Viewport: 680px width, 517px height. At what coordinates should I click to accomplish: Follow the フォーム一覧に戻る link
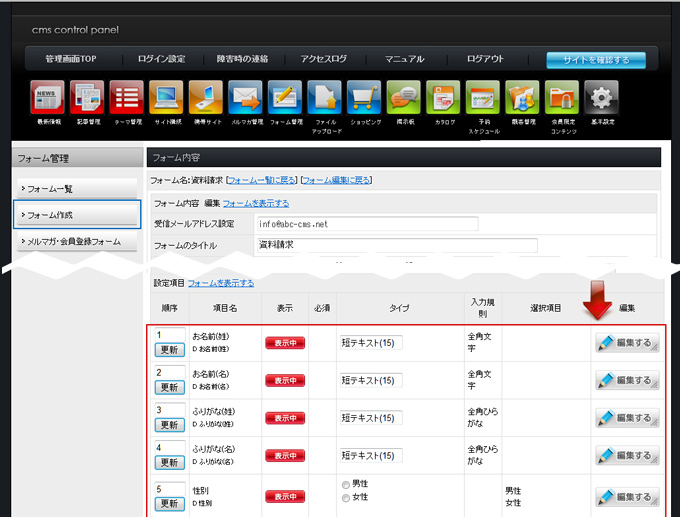[x=261, y=180]
